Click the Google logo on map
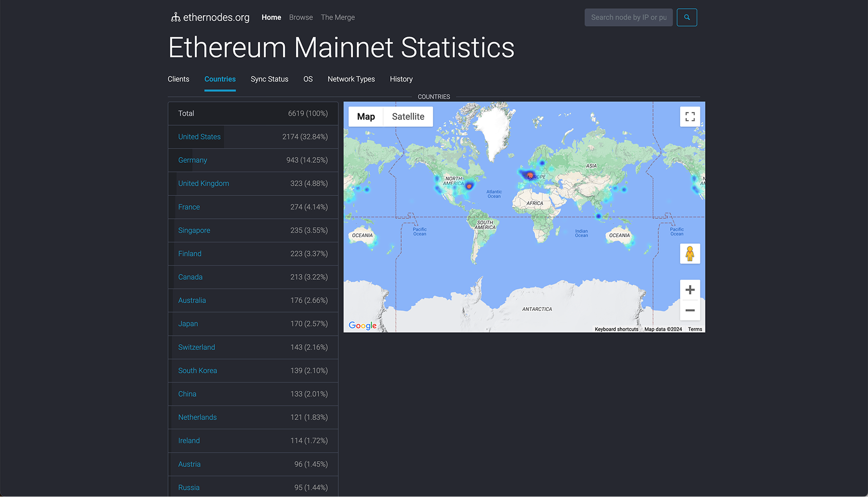The height and width of the screenshot is (497, 868). [363, 325]
